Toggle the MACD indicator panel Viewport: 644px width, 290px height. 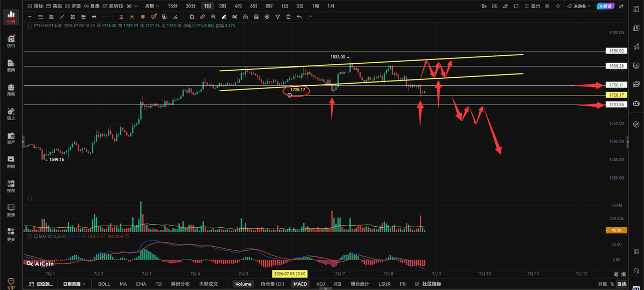pyautogui.click(x=301, y=284)
